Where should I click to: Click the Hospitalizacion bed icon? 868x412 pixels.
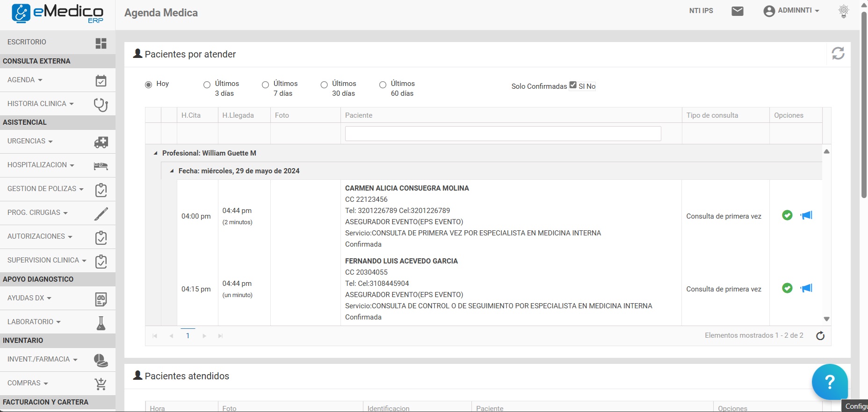[101, 166]
